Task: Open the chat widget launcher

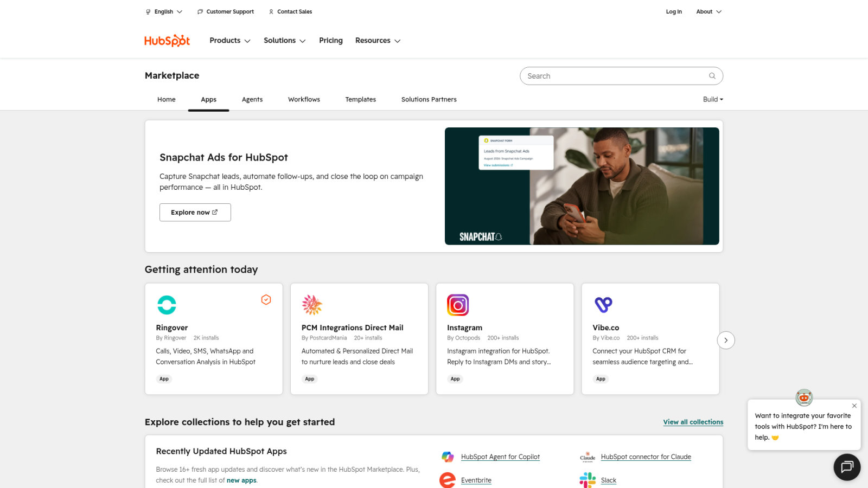Action: click(x=847, y=467)
